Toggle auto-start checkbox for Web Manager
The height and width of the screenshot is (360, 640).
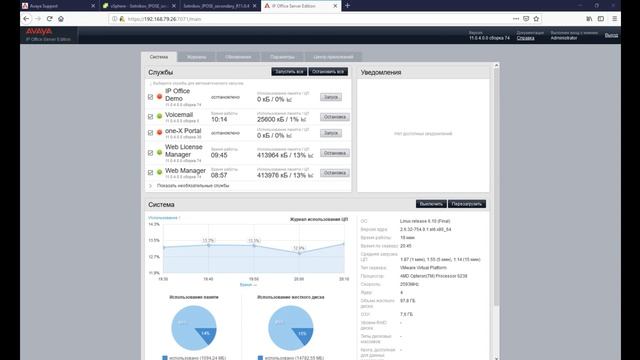[x=150, y=173]
